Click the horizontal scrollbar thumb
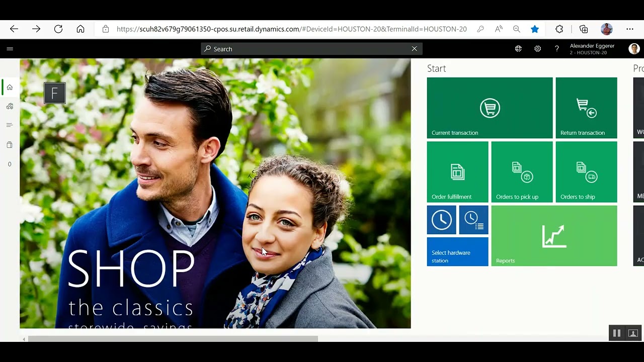 coord(173,339)
